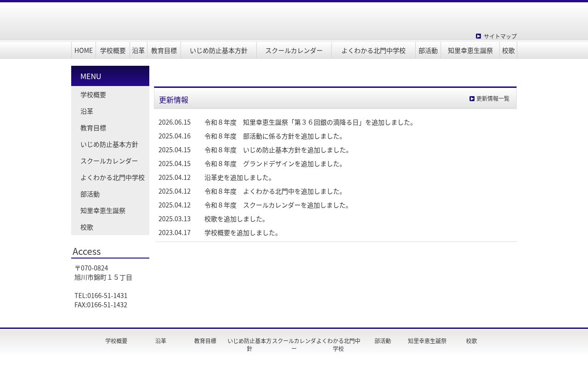Viewport: 588px width, 368px height.
Task: Open 教育目標 in the MENU sidebar
Action: (x=110, y=128)
